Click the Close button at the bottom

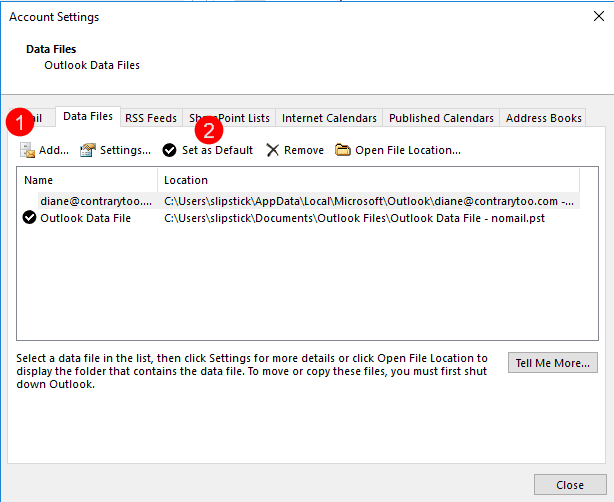point(570,485)
